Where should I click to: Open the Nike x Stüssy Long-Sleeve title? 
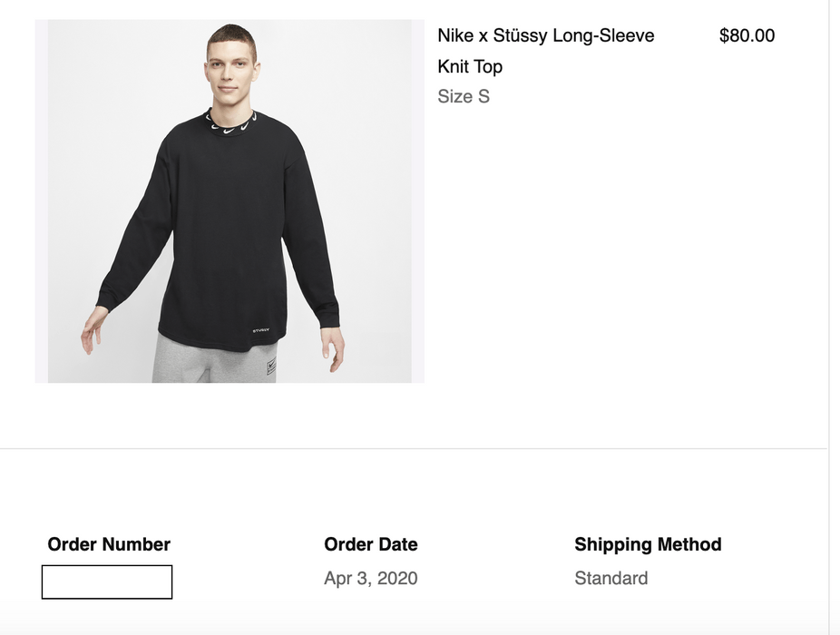[x=545, y=36]
